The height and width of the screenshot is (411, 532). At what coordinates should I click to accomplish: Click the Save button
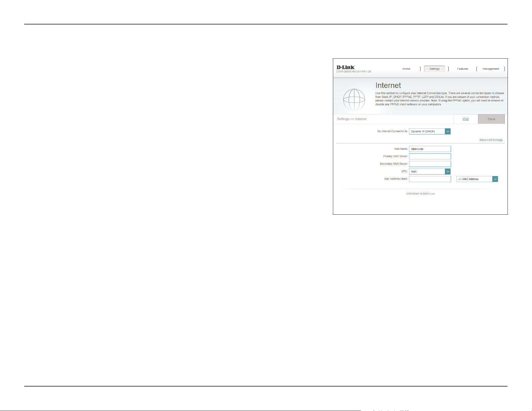pyautogui.click(x=491, y=119)
